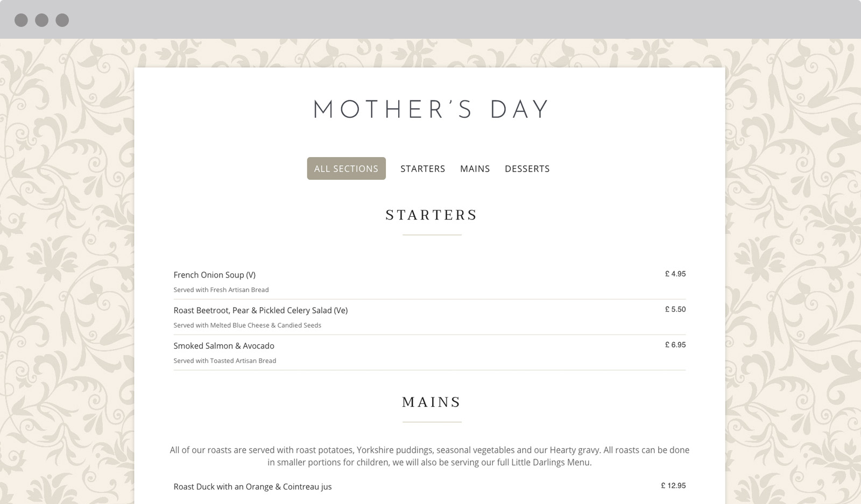This screenshot has width=861, height=504.
Task: Show the Desserts tab
Action: [527, 169]
